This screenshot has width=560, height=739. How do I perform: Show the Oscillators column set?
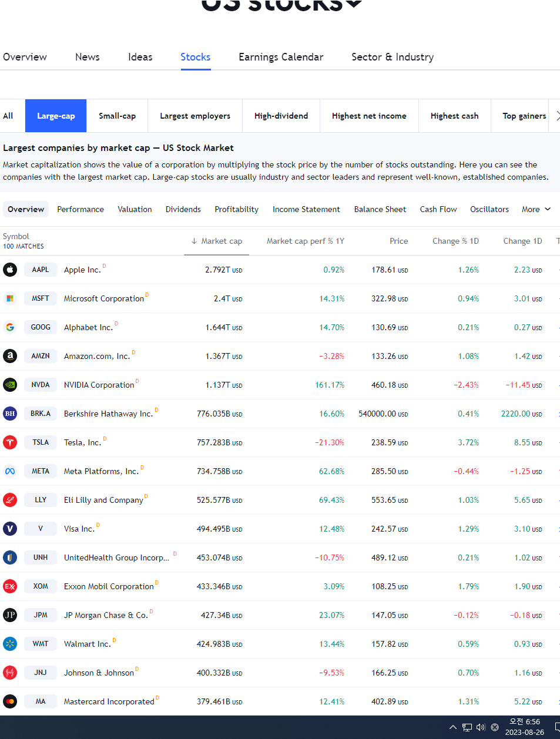[489, 209]
